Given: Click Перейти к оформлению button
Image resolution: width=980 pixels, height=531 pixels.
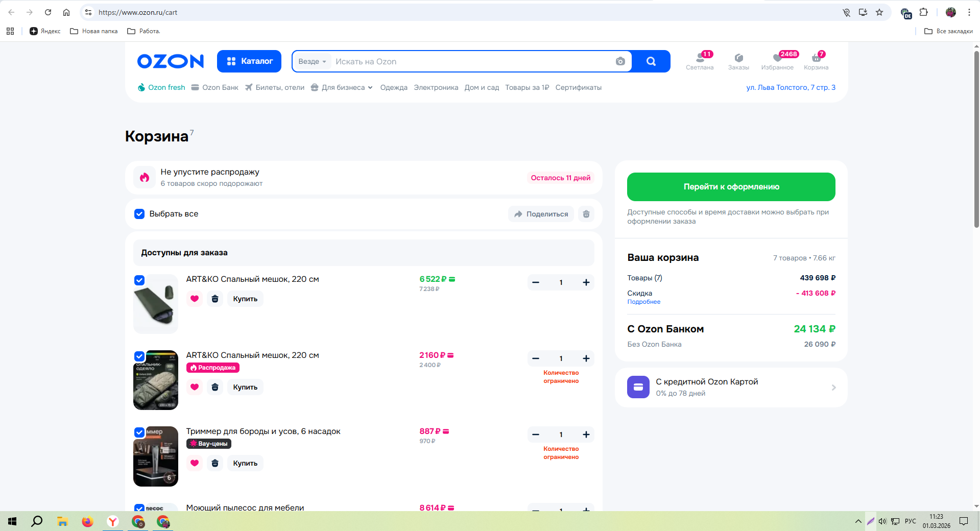Looking at the screenshot, I should (731, 187).
